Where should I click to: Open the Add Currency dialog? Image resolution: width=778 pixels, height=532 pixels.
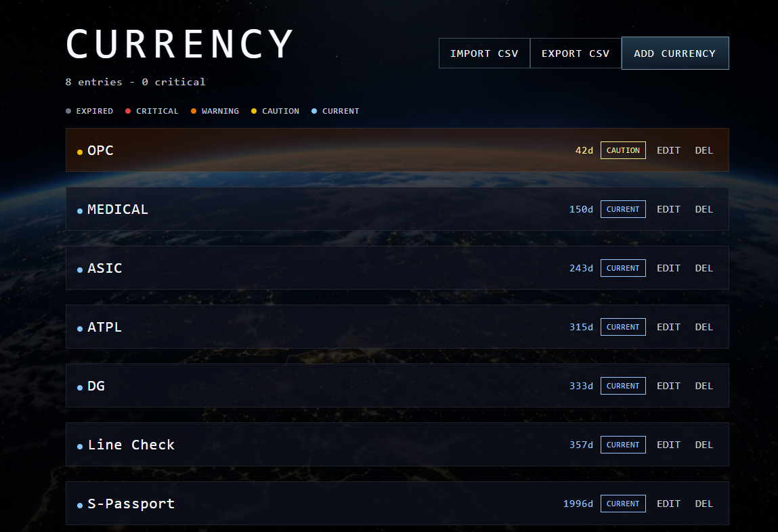pyautogui.click(x=675, y=53)
